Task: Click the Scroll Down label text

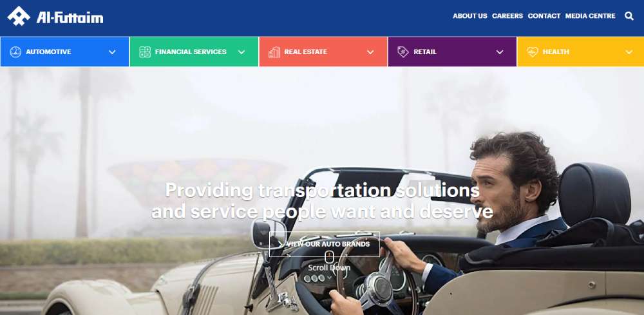Action: tap(329, 268)
